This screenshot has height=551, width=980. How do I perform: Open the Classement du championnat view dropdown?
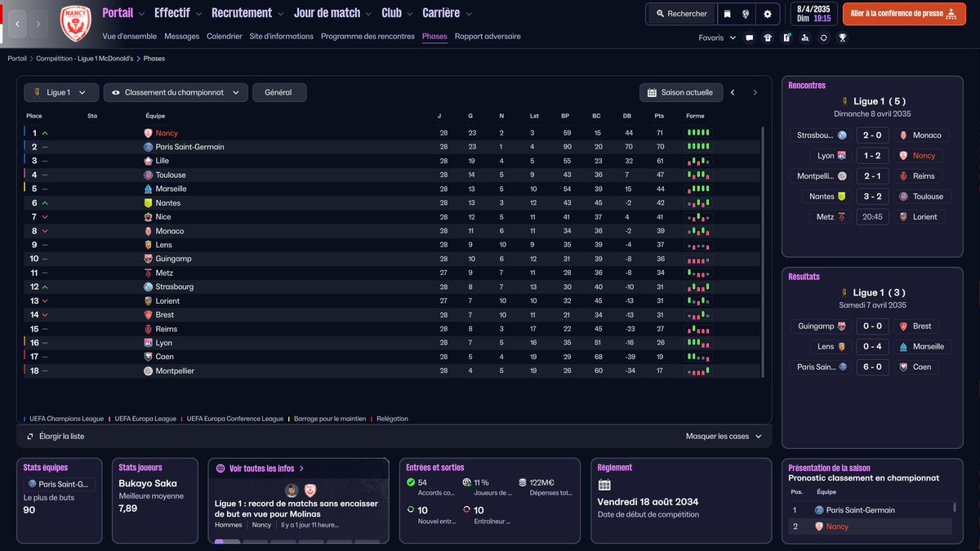pyautogui.click(x=176, y=92)
